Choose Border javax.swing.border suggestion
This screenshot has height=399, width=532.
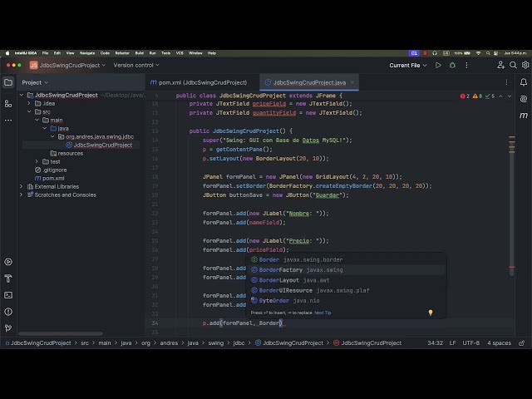(346, 259)
